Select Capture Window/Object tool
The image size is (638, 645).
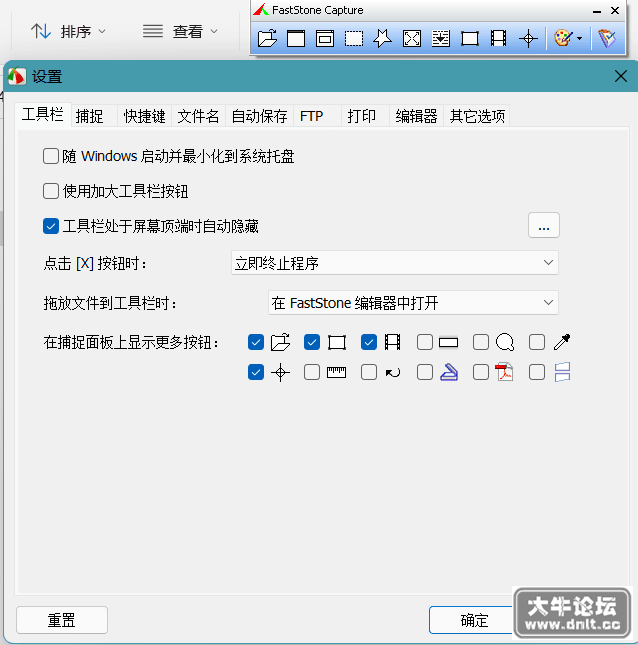(325, 39)
